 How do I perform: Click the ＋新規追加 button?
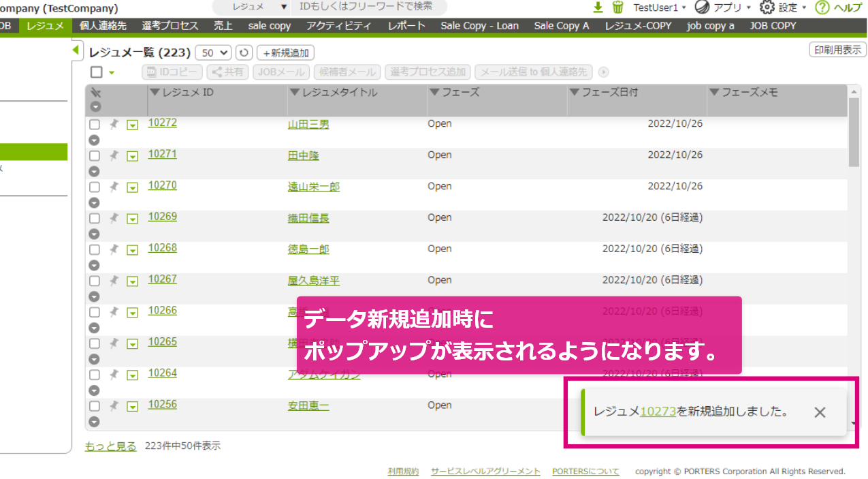285,52
